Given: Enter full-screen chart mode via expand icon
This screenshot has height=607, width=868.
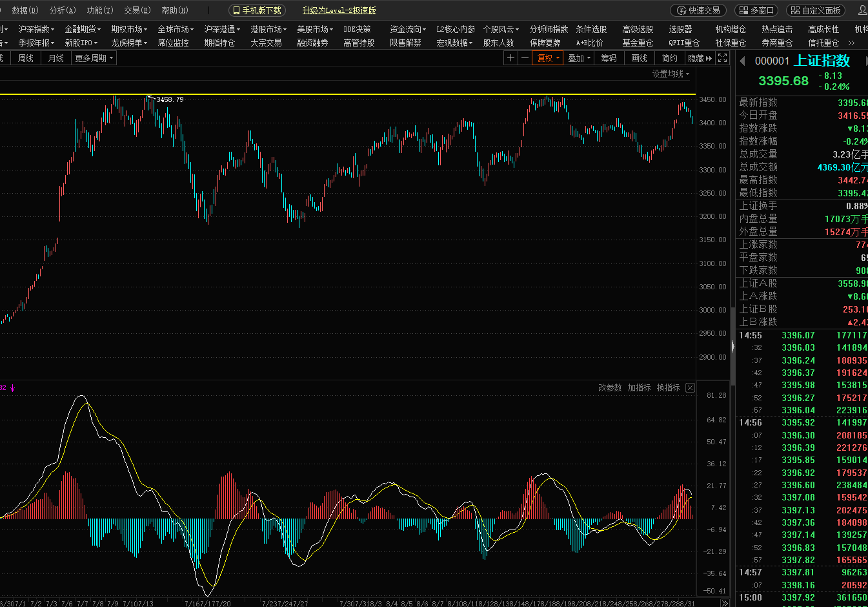Looking at the screenshot, I should 723,58.
